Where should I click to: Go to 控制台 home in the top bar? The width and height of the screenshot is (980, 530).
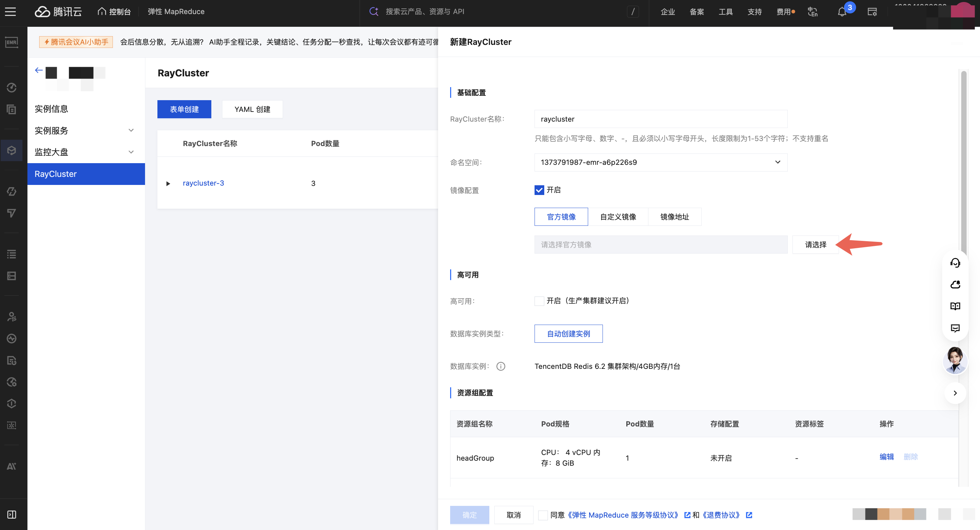pyautogui.click(x=114, y=12)
